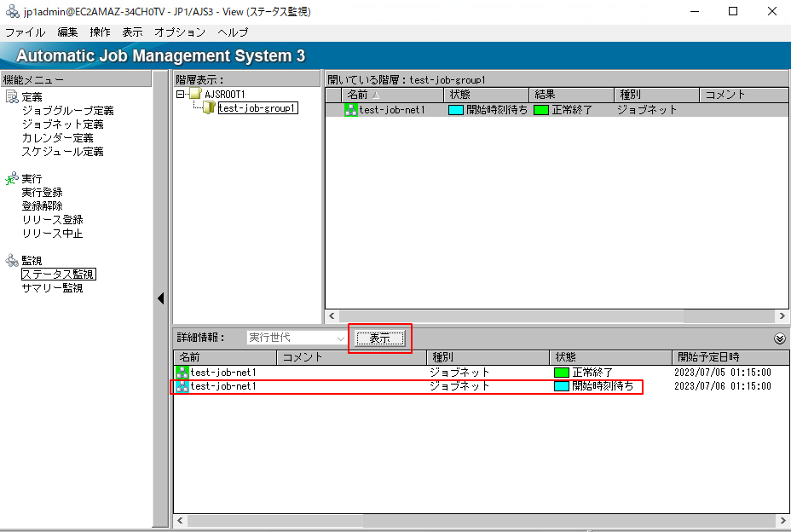Click コメント column header in detail list
The height and width of the screenshot is (532, 791).
pos(352,357)
